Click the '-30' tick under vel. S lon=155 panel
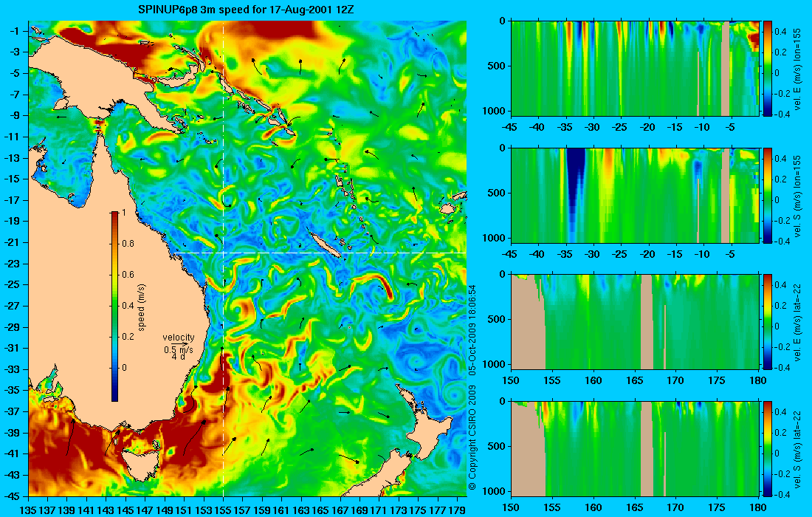Image resolution: width=812 pixels, height=517 pixels. [x=593, y=254]
